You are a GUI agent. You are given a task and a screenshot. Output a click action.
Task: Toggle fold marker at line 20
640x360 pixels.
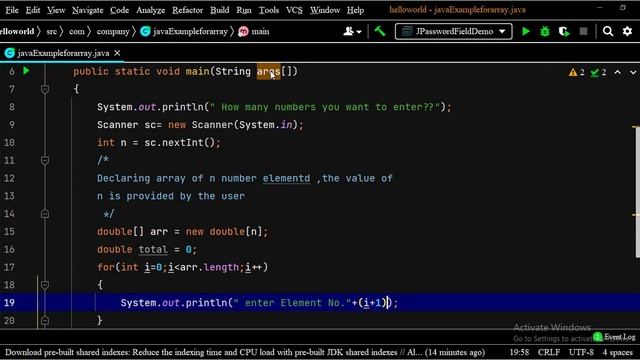45,320
